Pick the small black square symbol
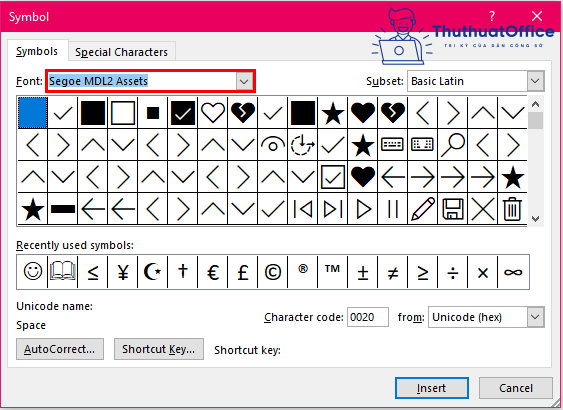The height and width of the screenshot is (410, 563). coord(153,113)
